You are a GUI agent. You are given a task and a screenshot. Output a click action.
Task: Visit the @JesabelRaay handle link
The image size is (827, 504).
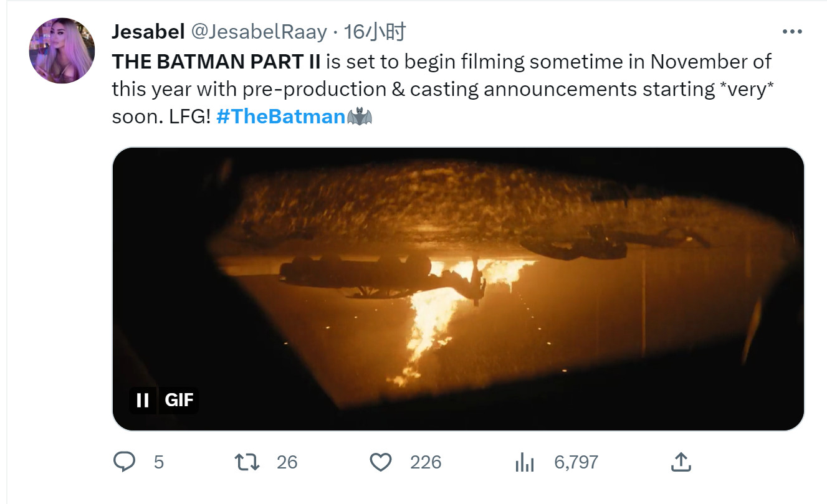pos(258,32)
